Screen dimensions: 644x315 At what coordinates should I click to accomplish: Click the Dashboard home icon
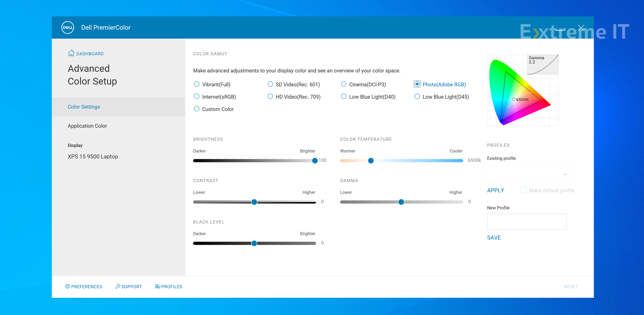(x=71, y=53)
